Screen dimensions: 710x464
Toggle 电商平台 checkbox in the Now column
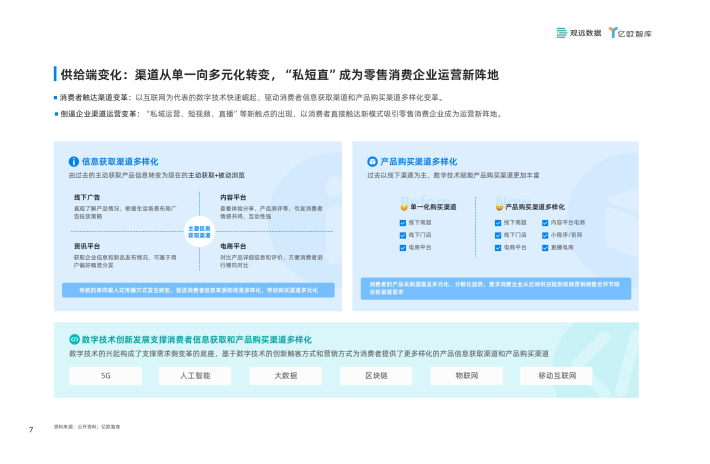498,248
